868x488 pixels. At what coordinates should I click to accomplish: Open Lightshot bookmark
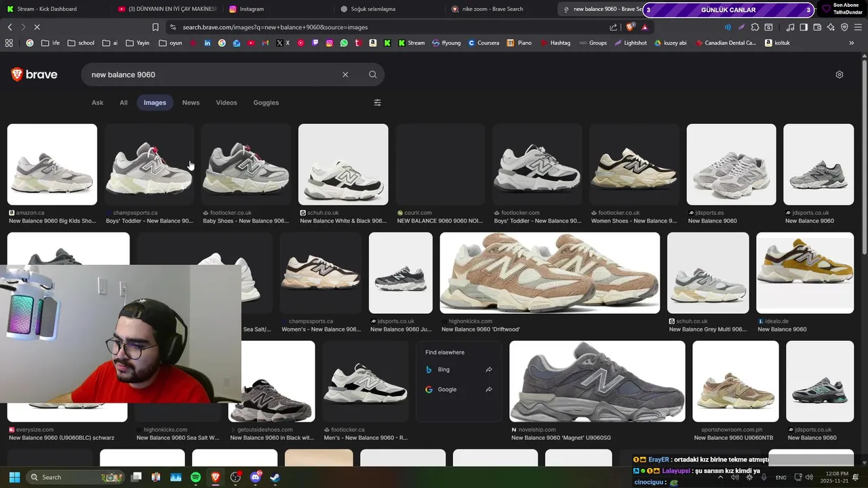tap(631, 43)
